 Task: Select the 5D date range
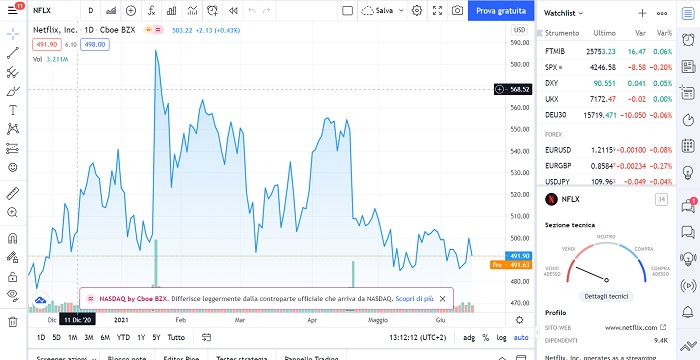click(56, 338)
